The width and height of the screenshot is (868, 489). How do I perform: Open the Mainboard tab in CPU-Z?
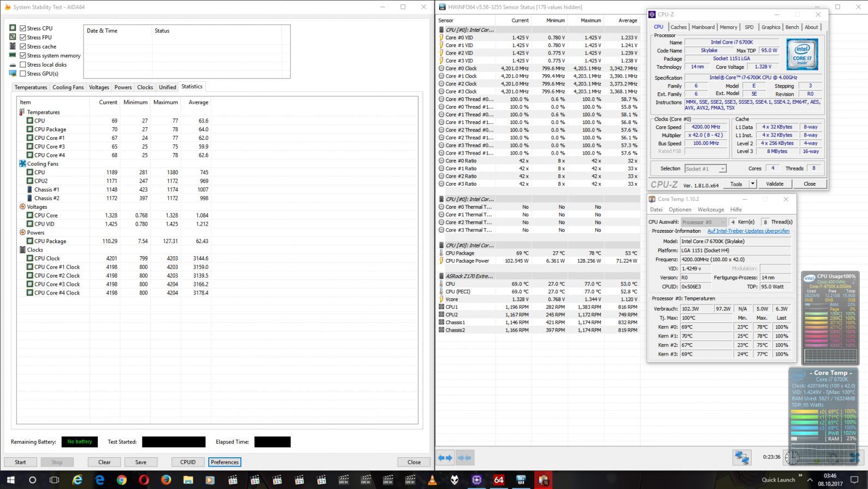coord(703,27)
